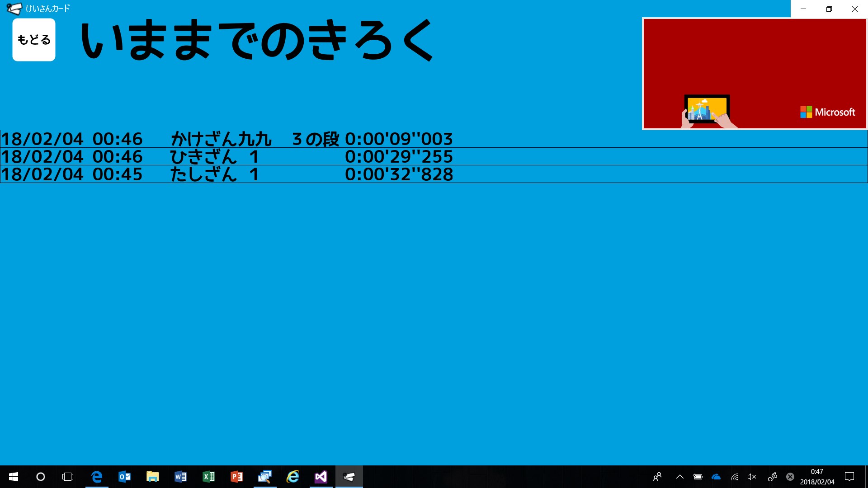868x488 pixels.
Task: Launch PowerPoint from the taskbar
Action: (237, 477)
